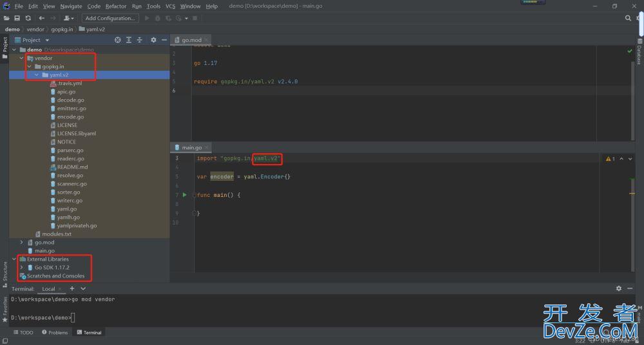Go to next highlighted error arrow

[630, 158]
